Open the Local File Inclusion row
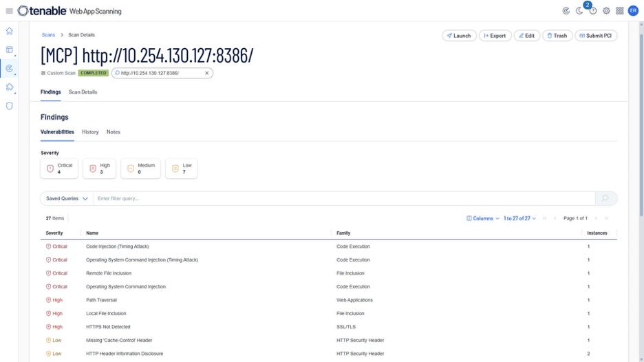644x362 pixels. coord(329,314)
